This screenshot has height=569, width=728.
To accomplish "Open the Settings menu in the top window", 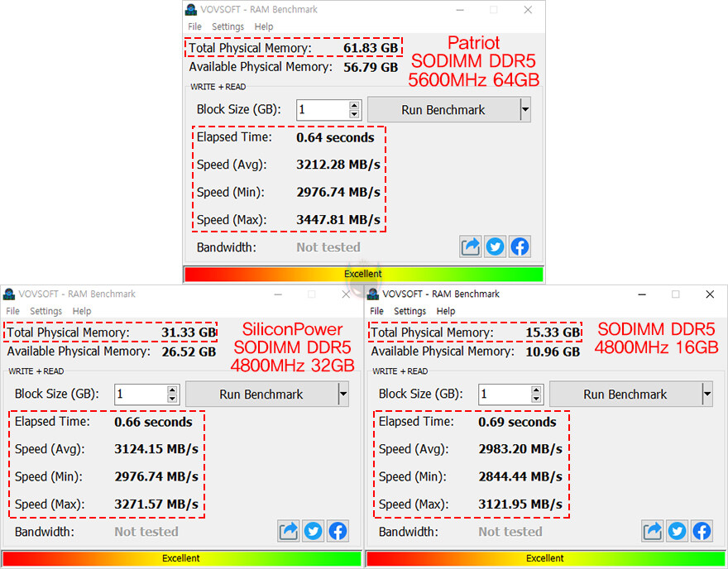I will click(x=227, y=26).
